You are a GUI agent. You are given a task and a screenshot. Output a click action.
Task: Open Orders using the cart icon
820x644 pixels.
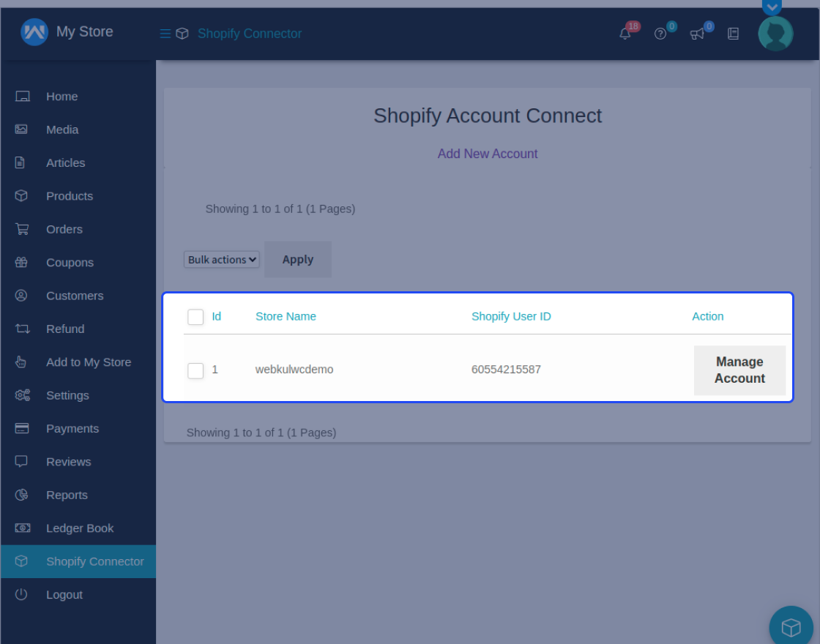[22, 229]
